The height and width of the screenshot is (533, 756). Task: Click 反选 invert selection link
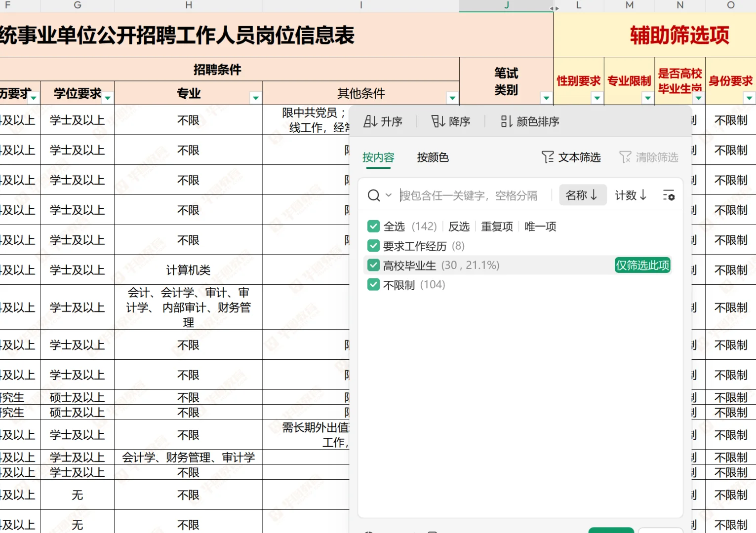pos(459,227)
